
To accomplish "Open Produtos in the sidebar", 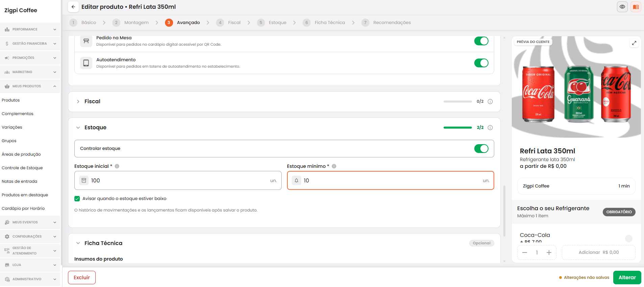I will pyautogui.click(x=11, y=100).
